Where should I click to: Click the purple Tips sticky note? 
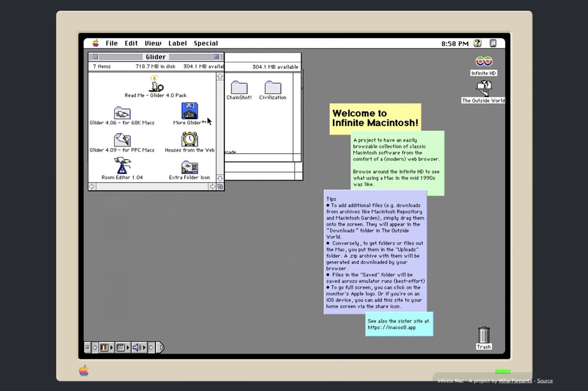pyautogui.click(x=375, y=253)
